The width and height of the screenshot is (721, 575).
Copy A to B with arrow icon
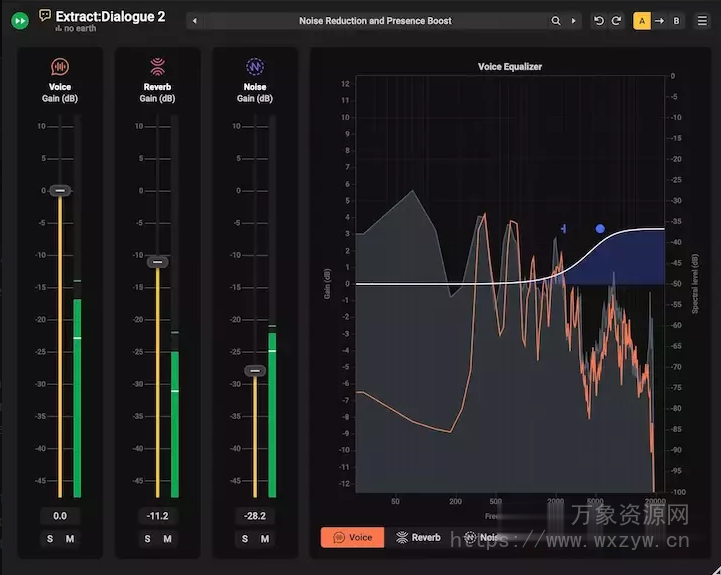click(x=660, y=20)
